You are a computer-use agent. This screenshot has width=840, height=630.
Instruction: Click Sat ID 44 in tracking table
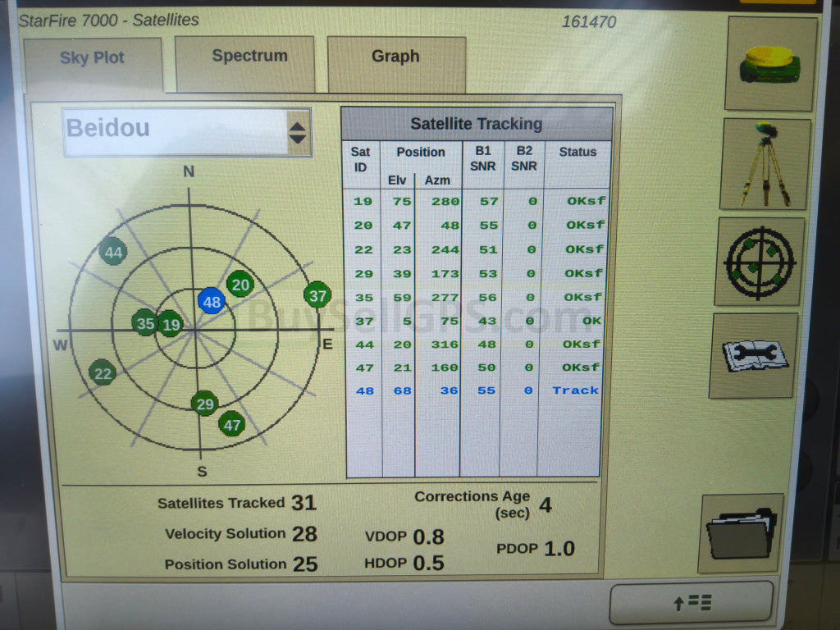365,345
